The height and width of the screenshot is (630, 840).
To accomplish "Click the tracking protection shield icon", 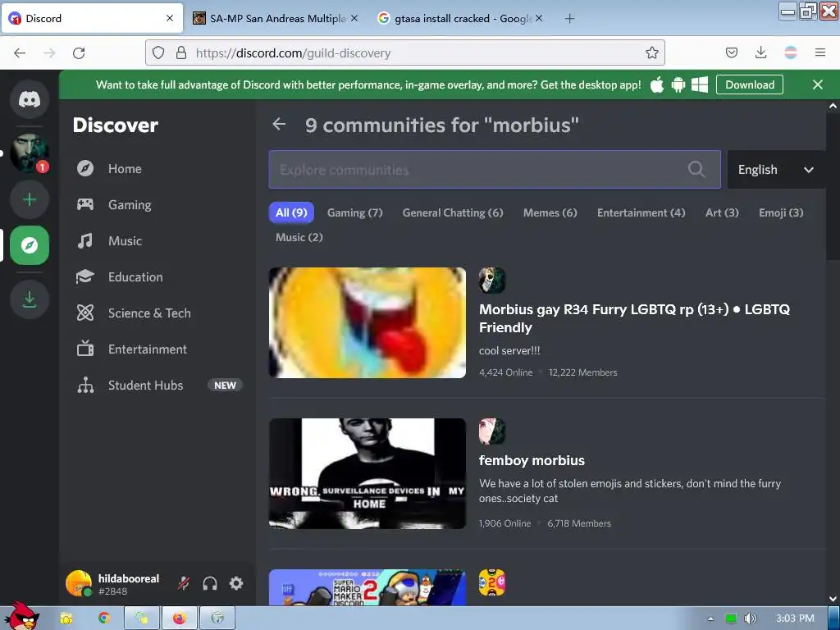I will (158, 52).
